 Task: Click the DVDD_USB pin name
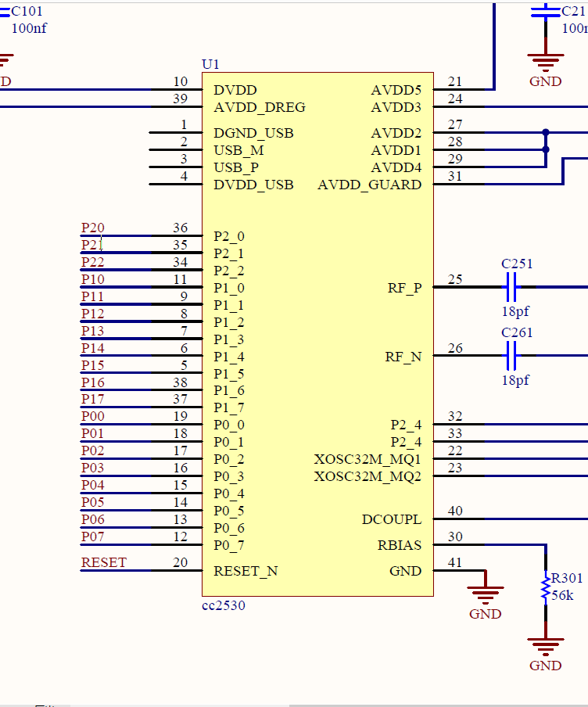click(254, 185)
